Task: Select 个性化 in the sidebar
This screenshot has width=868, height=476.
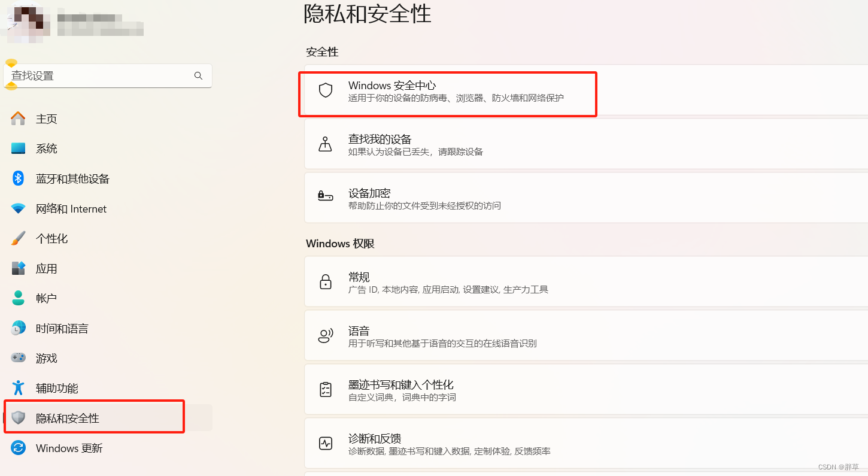Action: [108, 238]
